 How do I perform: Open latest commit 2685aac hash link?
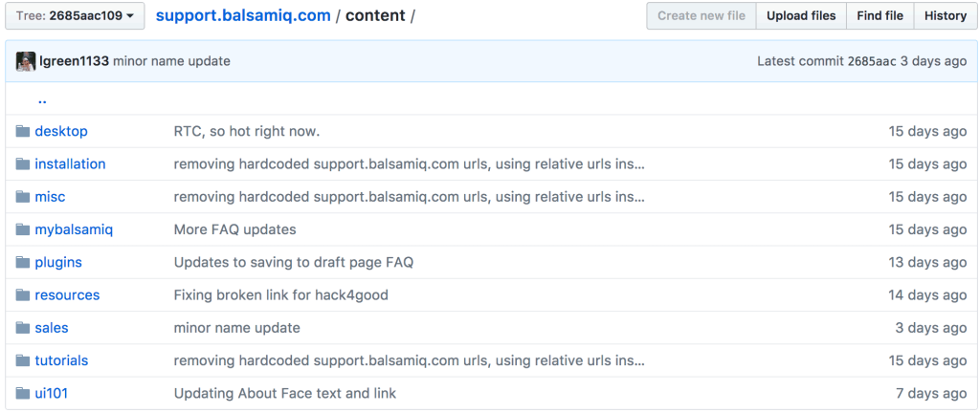[872, 61]
